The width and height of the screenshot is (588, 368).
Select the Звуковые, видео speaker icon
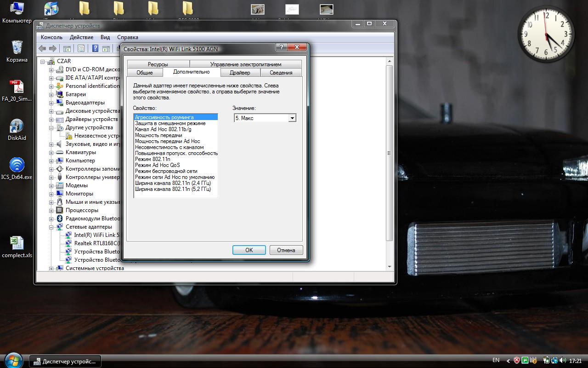point(59,144)
